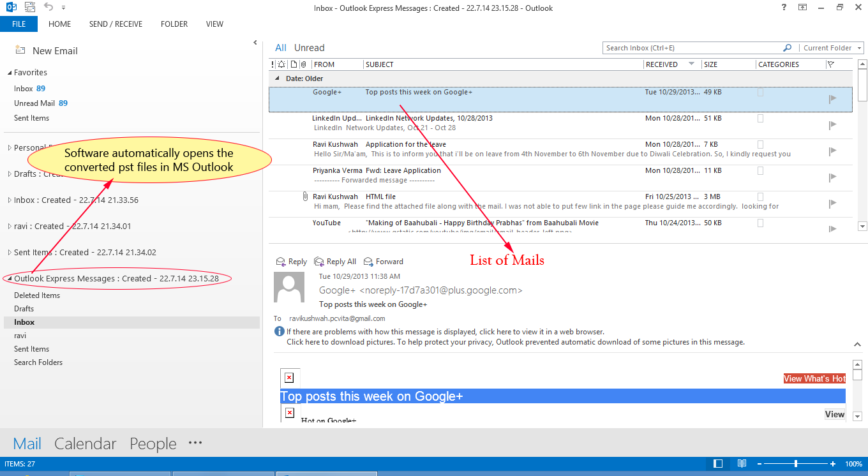Expand the ravi : Created 21.34.01 folder
The height and width of the screenshot is (476, 868).
coord(10,226)
